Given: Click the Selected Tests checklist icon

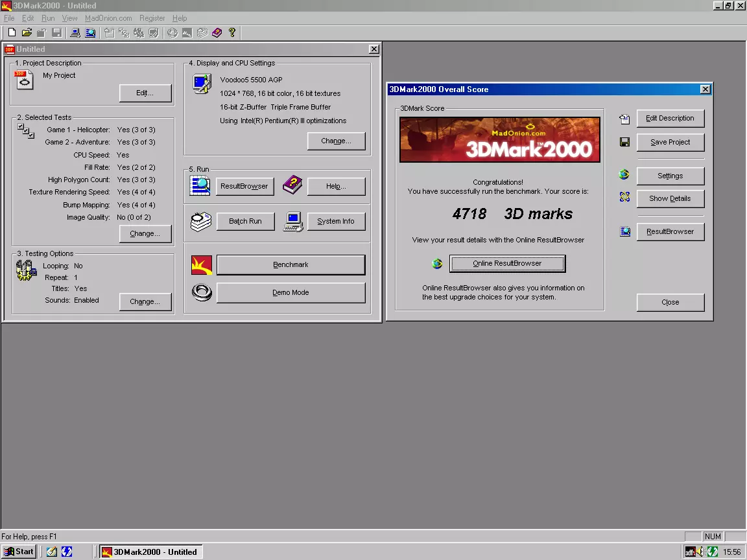Looking at the screenshot, I should (26, 131).
